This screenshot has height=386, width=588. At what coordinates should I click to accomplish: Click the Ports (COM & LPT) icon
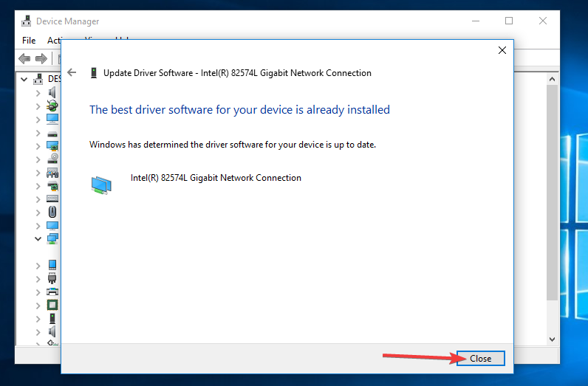[52, 278]
